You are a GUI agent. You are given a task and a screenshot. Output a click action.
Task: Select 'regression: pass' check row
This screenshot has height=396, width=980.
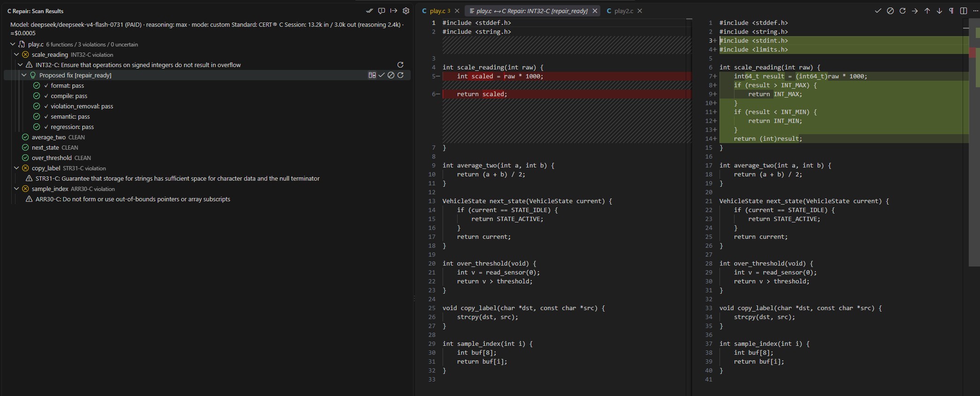pos(207,127)
